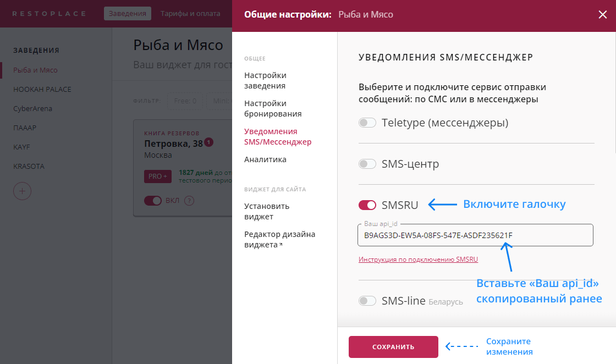This screenshot has width=616, height=364.
Task: Enable the SMS-line Беларусь toggle
Action: pos(367,301)
